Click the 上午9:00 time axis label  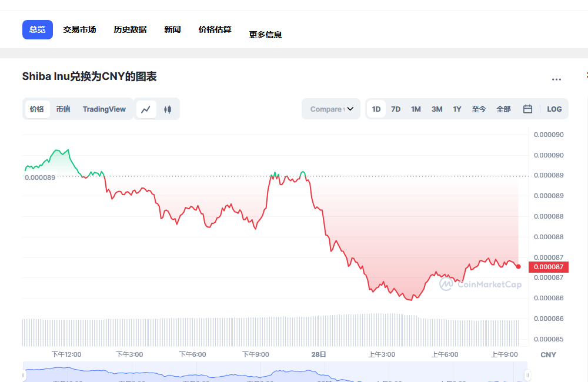[505, 354]
